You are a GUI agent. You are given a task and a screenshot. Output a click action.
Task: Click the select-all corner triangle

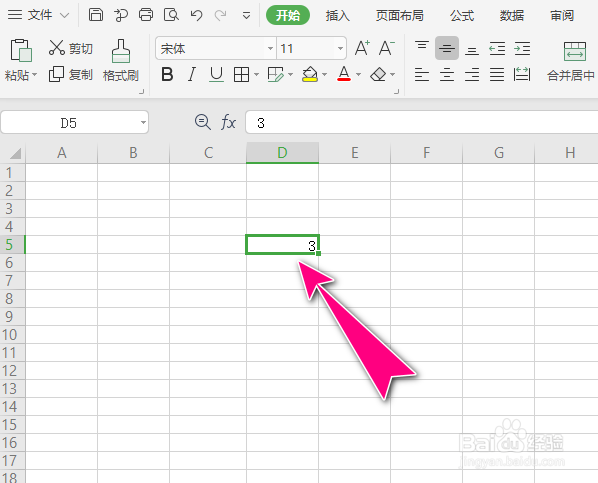(x=15, y=153)
